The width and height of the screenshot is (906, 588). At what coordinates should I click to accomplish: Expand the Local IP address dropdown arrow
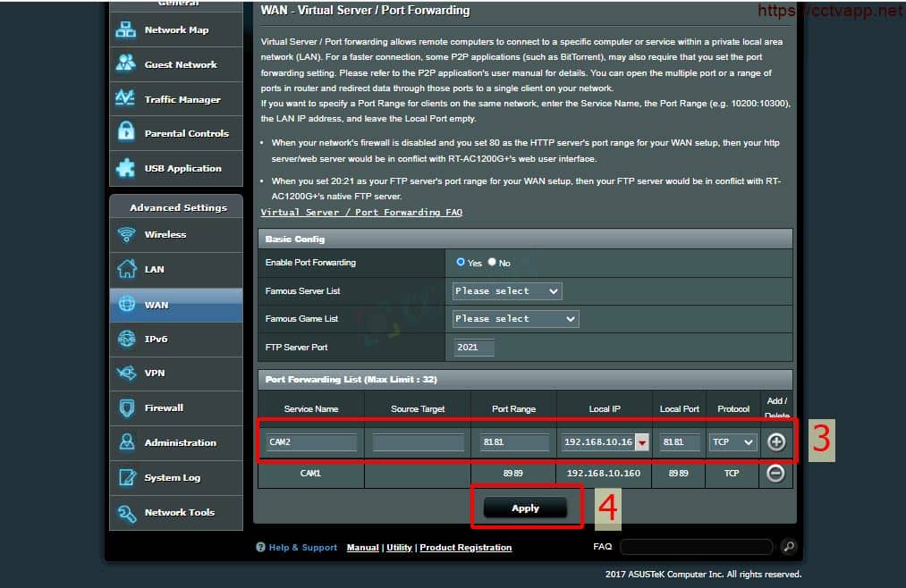[641, 442]
